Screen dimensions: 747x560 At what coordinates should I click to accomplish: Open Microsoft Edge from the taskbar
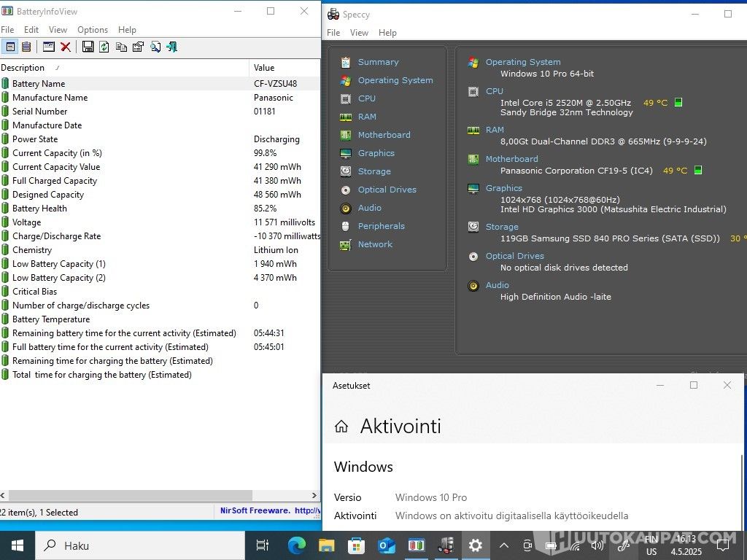pyautogui.click(x=297, y=545)
